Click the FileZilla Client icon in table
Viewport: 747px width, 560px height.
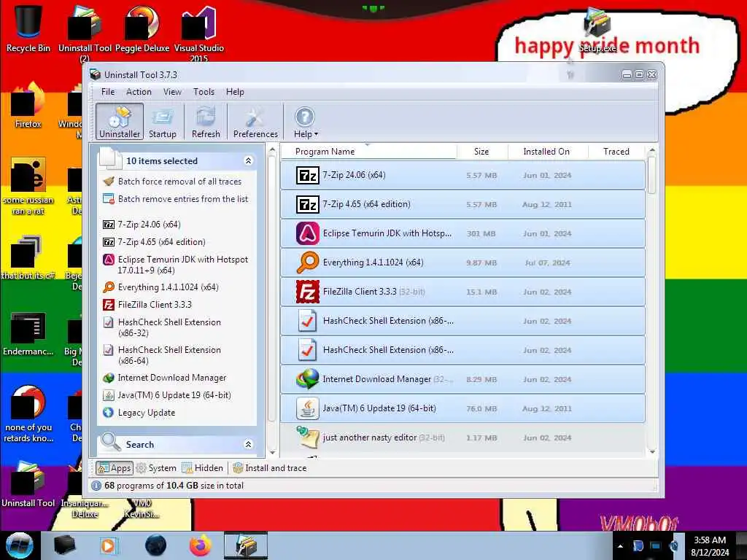tap(307, 292)
